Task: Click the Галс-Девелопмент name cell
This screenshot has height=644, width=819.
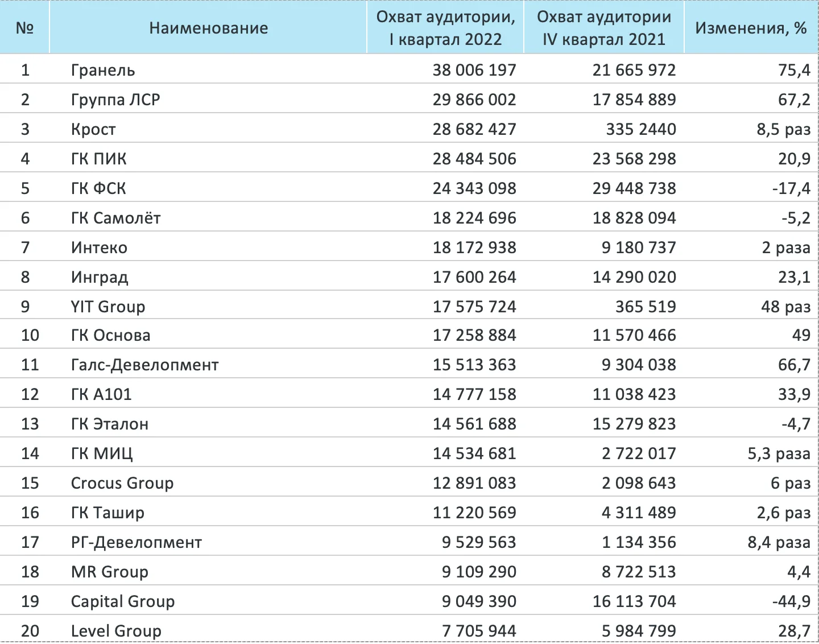Action: [144, 365]
